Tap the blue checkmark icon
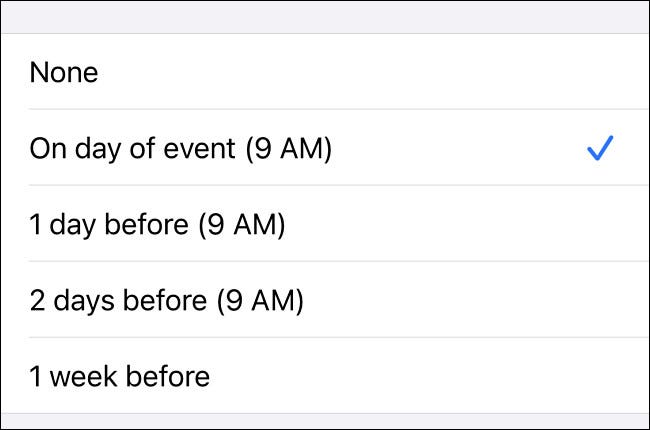650x430 pixels. point(600,149)
